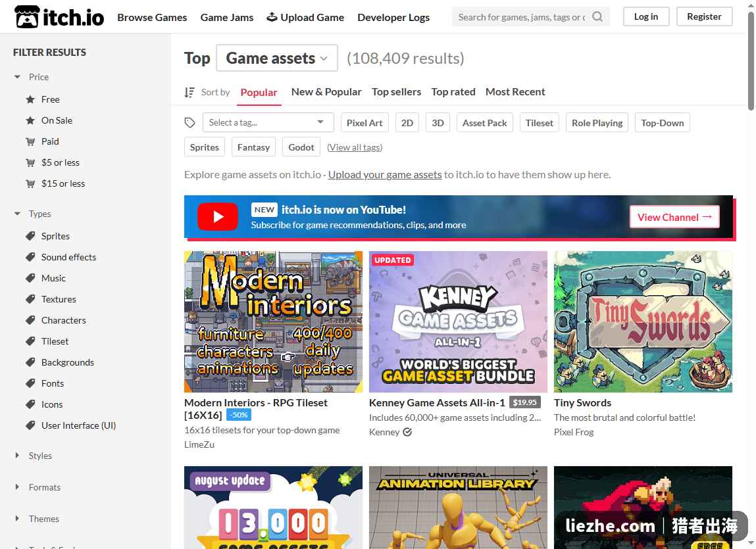Select the 3D tag button
This screenshot has height=549, width=756.
click(x=438, y=122)
